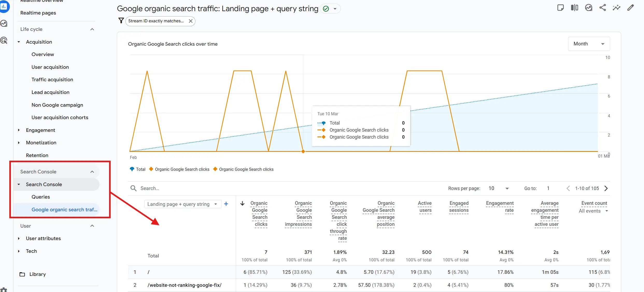Click the compare columns icon
This screenshot has height=292, width=644.
pyautogui.click(x=575, y=8)
